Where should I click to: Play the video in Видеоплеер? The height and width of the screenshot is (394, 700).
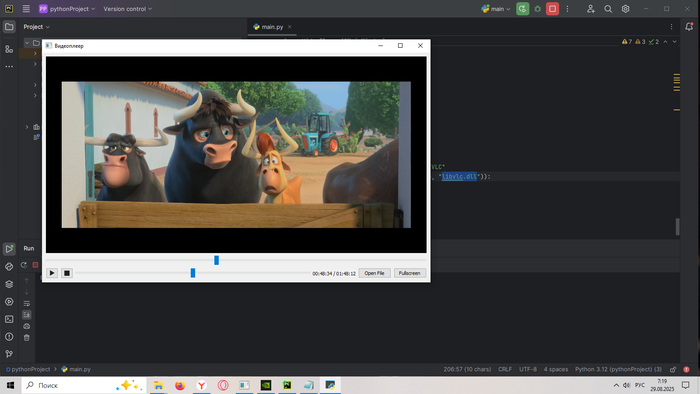coord(52,273)
